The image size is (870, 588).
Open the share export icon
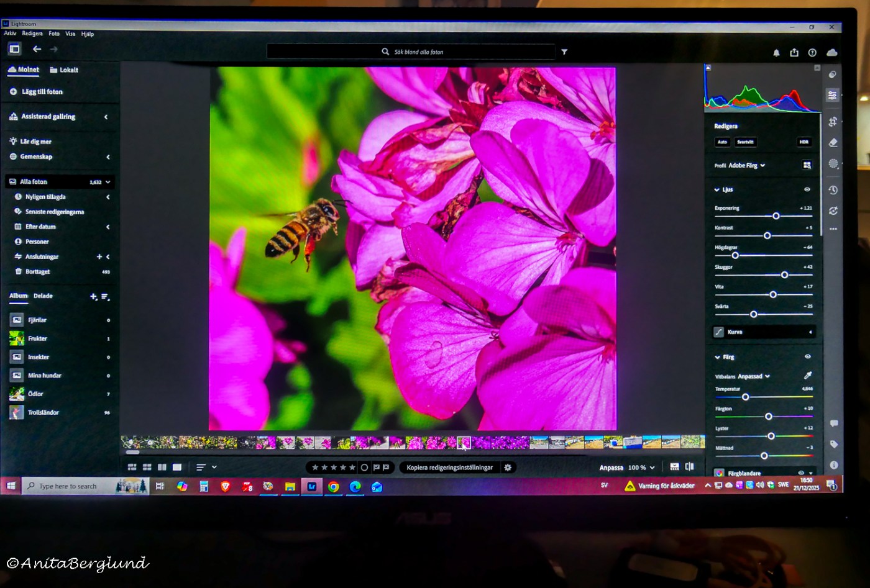coord(794,53)
